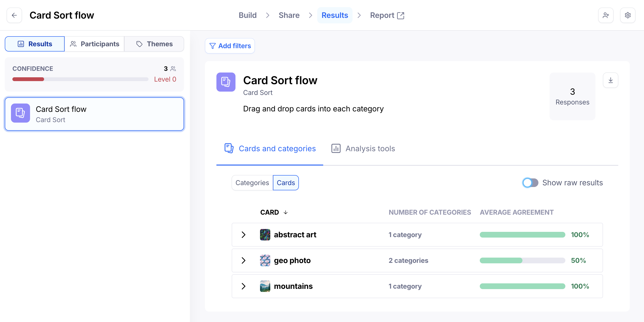Screen dimensions: 644x322
Task: Toggle Show raw results switch
Action: tap(530, 183)
